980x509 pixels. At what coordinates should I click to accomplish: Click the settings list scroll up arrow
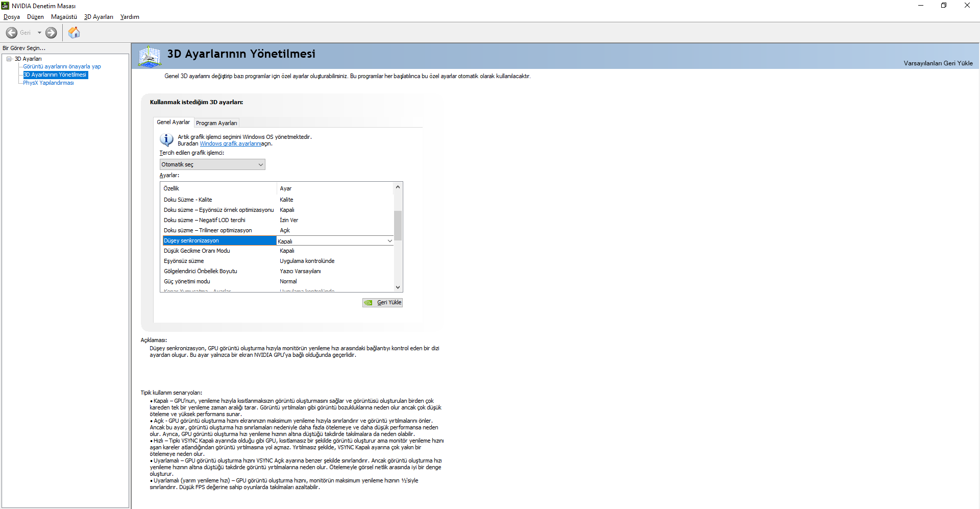point(398,187)
